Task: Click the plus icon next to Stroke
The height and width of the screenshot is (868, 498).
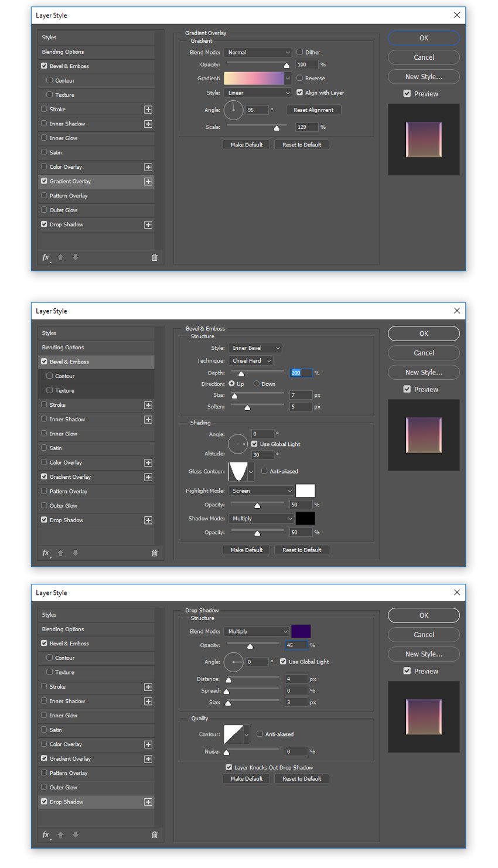Action: (148, 109)
